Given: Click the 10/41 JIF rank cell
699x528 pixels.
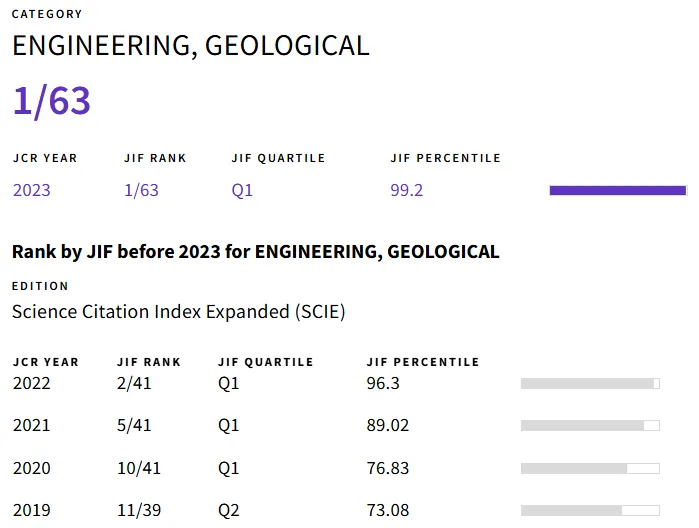Looking at the screenshot, I should (x=138, y=468).
